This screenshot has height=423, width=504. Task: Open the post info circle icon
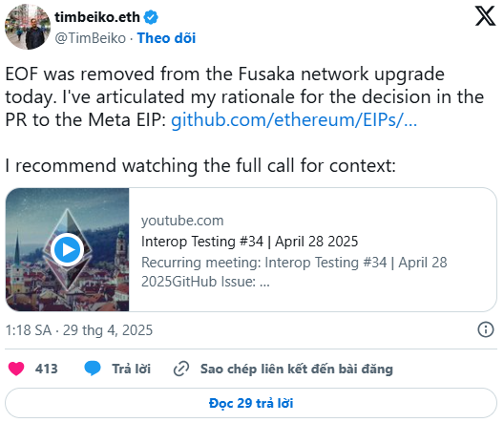pos(485,329)
